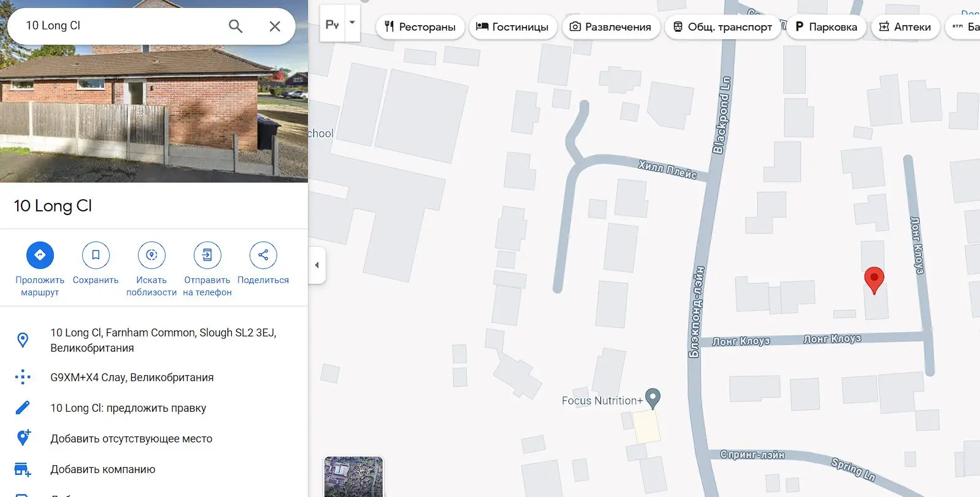The width and height of the screenshot is (980, 497).
Task: Show Общ. транспорт places
Action: coord(722,27)
